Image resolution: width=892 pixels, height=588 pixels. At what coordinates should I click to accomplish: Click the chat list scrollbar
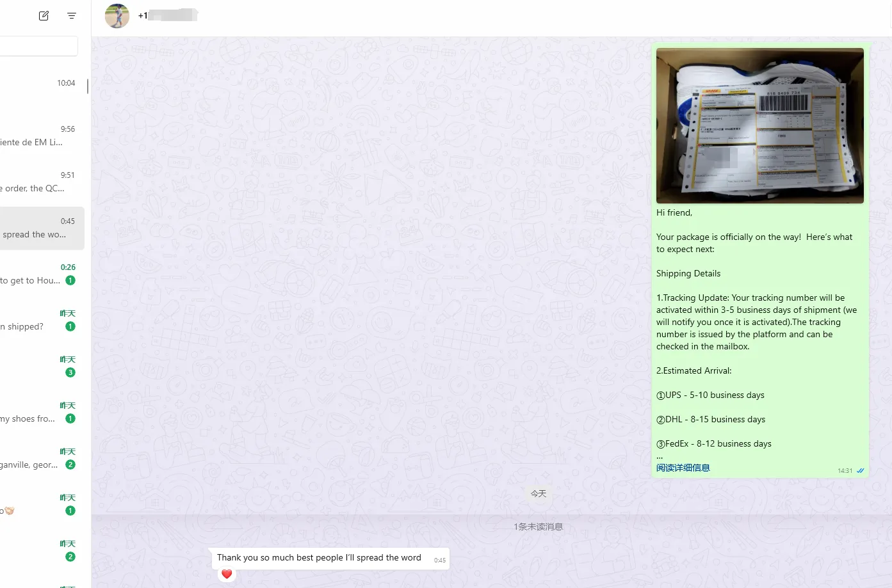coord(88,85)
